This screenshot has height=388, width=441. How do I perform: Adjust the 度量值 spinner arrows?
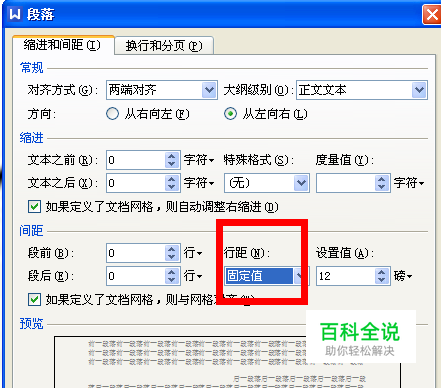coord(382,183)
